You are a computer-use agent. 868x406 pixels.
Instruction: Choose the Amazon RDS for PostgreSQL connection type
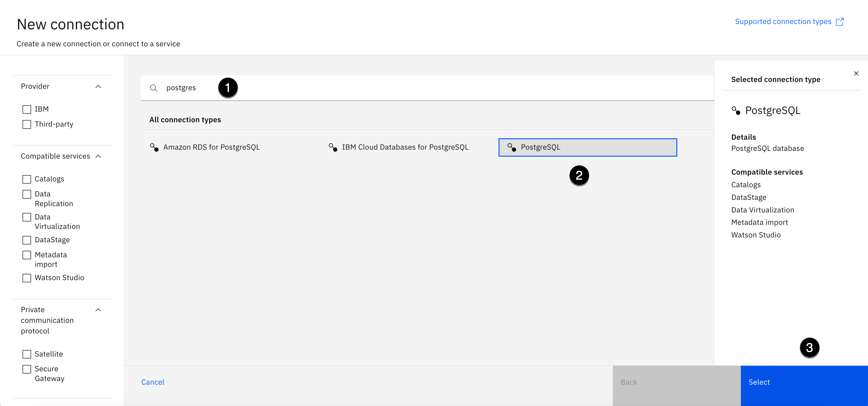[211, 147]
